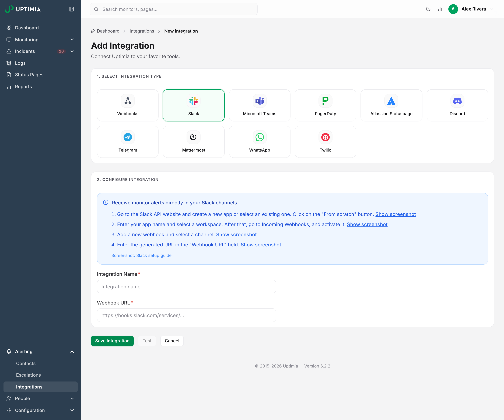
Task: Select the Twilio integration card
Action: [x=325, y=142]
